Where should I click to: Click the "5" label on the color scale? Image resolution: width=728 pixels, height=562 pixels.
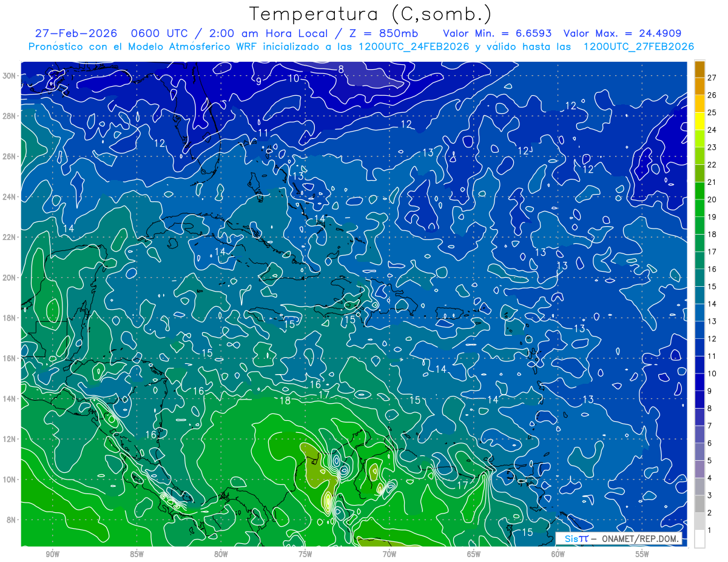tap(710, 461)
